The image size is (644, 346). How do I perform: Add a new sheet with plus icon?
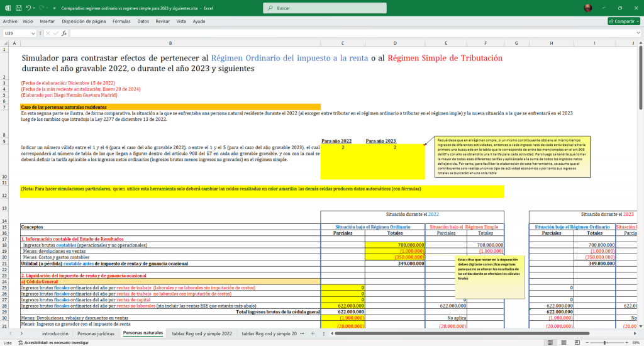pos(313,333)
